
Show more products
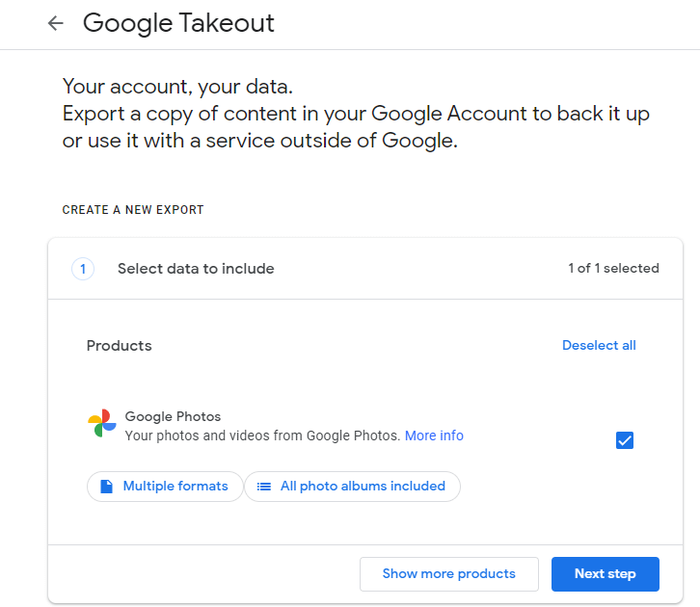(x=448, y=574)
